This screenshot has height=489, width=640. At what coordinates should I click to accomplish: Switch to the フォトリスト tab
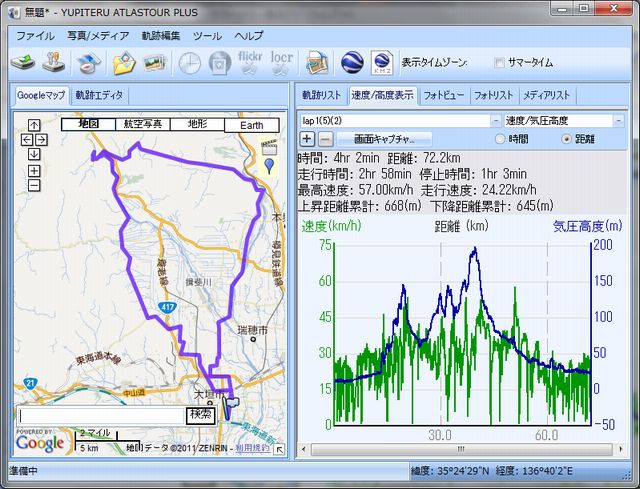point(493,96)
